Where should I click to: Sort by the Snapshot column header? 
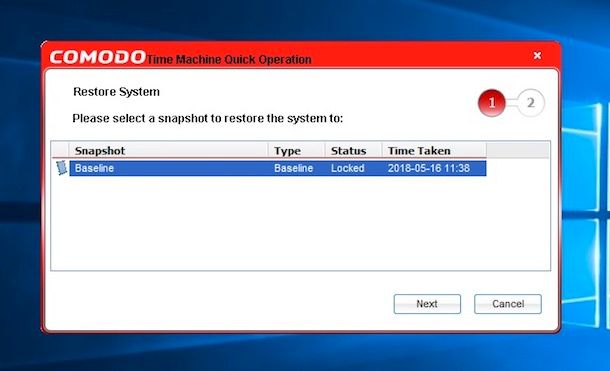[x=168, y=150]
